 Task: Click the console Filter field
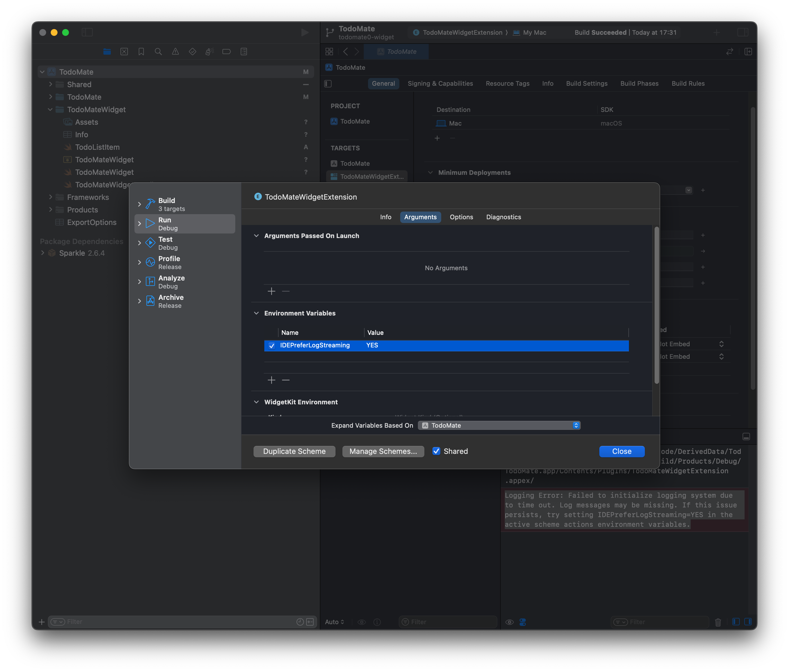660,622
